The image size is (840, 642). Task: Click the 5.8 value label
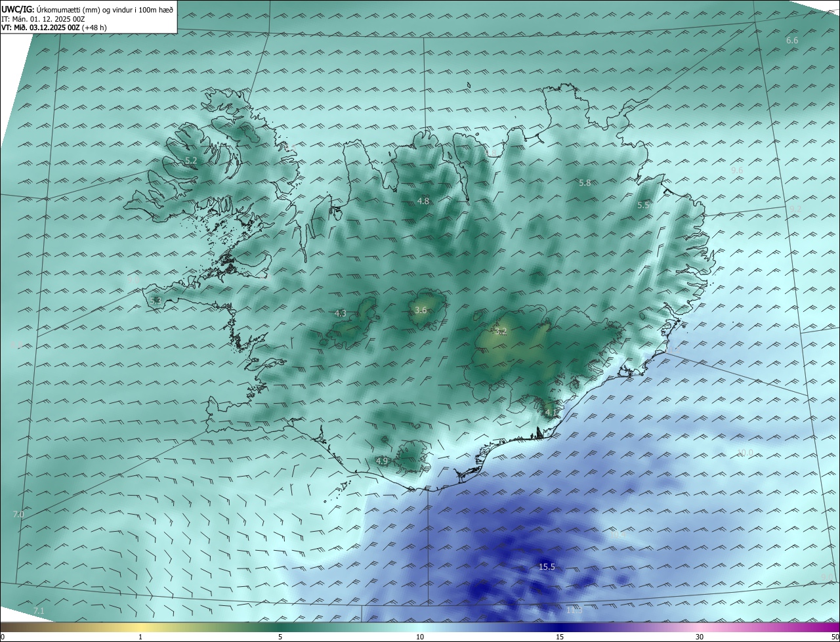[585, 183]
